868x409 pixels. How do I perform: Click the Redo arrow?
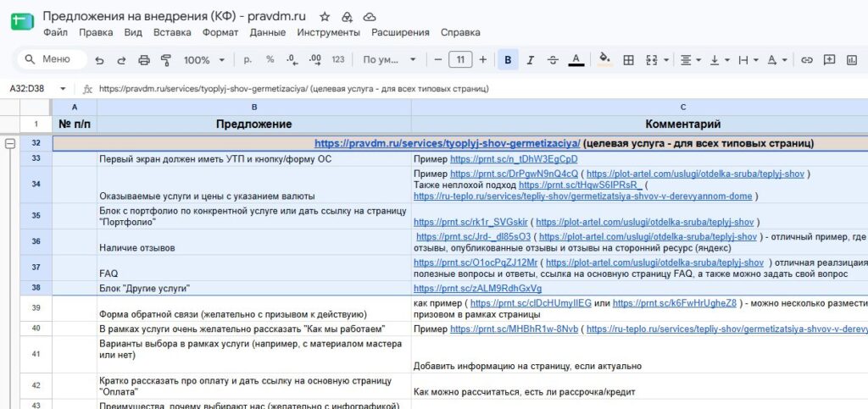coord(121,60)
